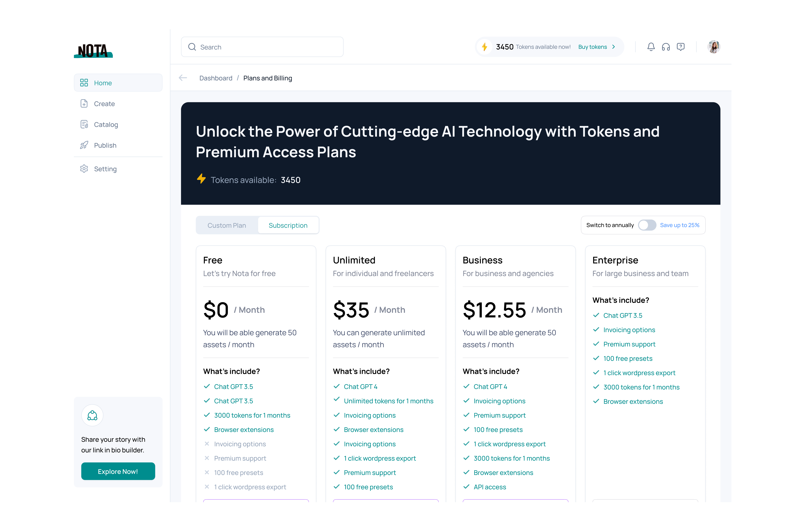
Task: Open Setting gear icon in sidebar
Action: 84,169
